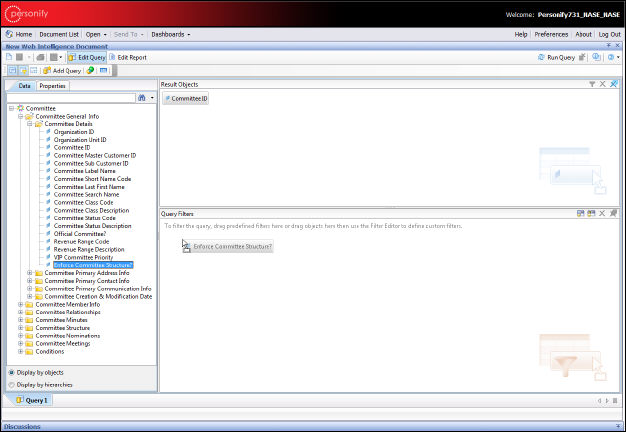Click the new document icon
The image size is (626, 432).
11,58
